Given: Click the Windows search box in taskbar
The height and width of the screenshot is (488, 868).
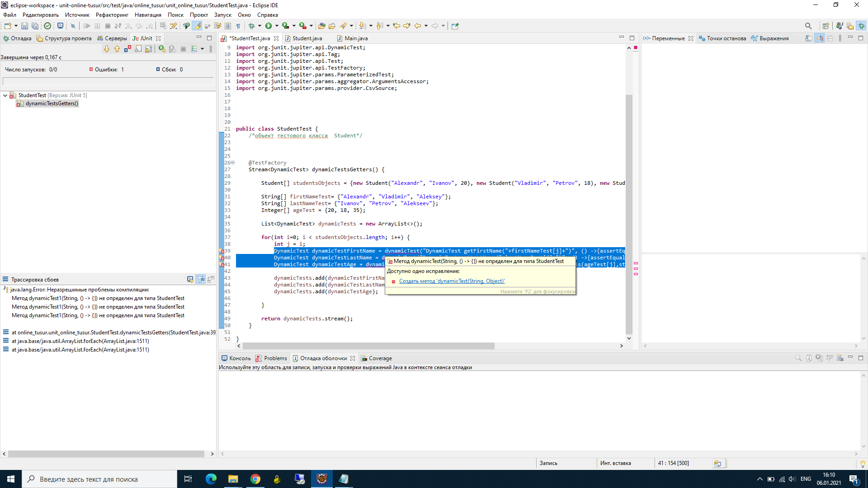Looking at the screenshot, I should [99, 479].
